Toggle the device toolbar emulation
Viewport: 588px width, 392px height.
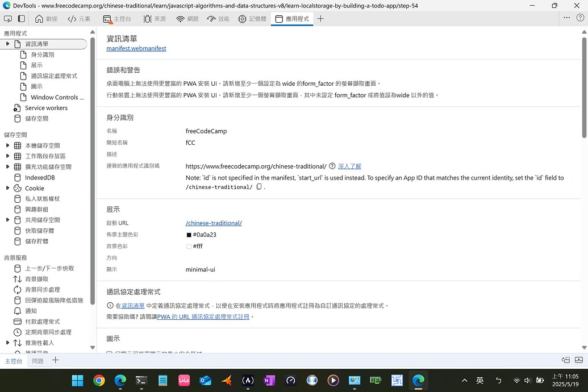[x=21, y=19]
